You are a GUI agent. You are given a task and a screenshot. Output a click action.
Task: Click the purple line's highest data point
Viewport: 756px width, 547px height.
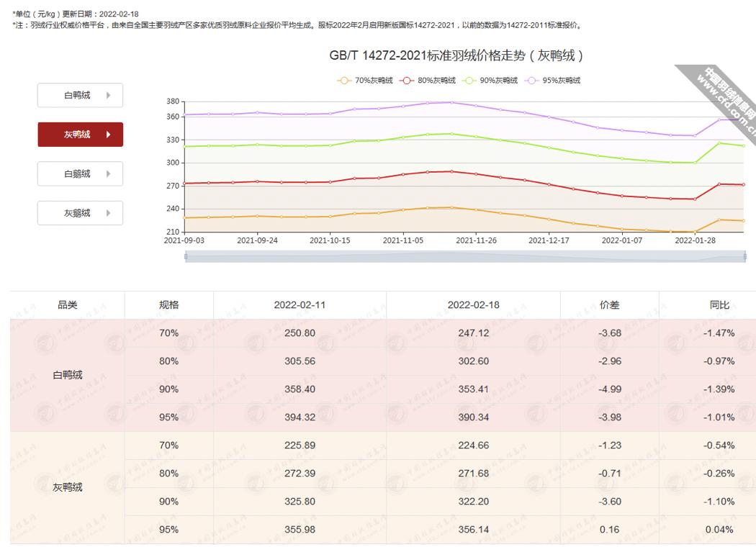coord(451,102)
